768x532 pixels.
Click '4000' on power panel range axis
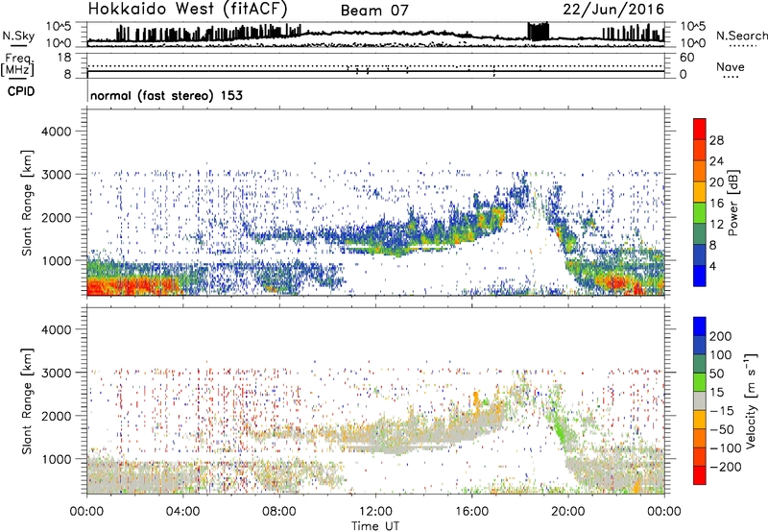click(x=56, y=132)
